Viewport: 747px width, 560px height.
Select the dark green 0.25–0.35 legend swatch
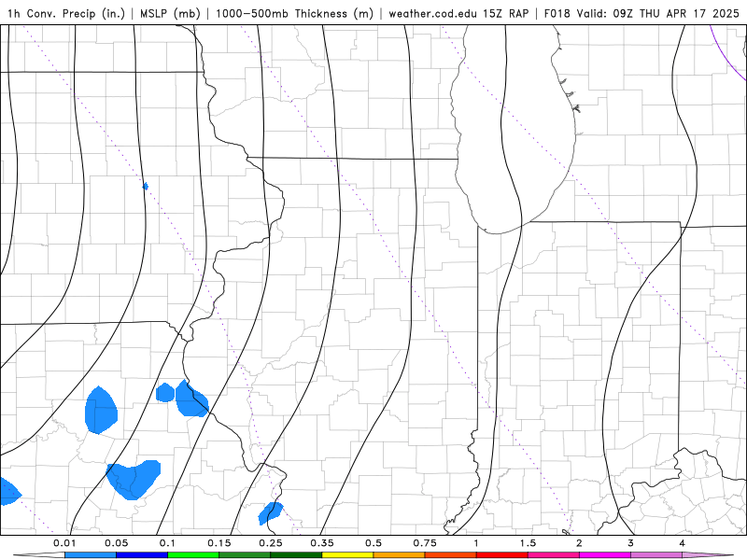point(296,555)
